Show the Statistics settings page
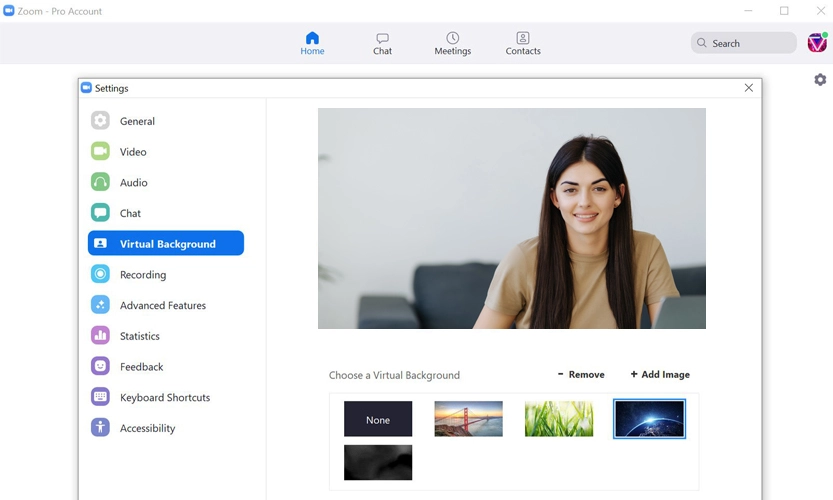 coord(139,336)
